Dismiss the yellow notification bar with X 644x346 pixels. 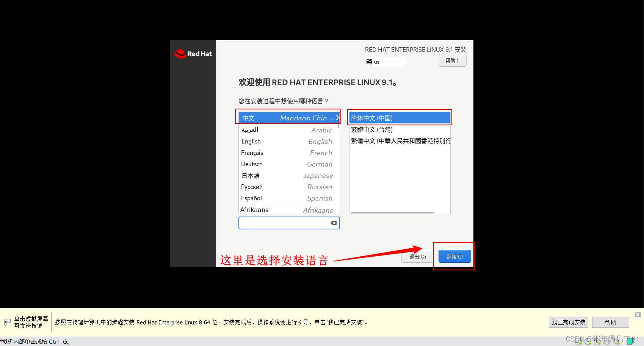[x=638, y=314]
